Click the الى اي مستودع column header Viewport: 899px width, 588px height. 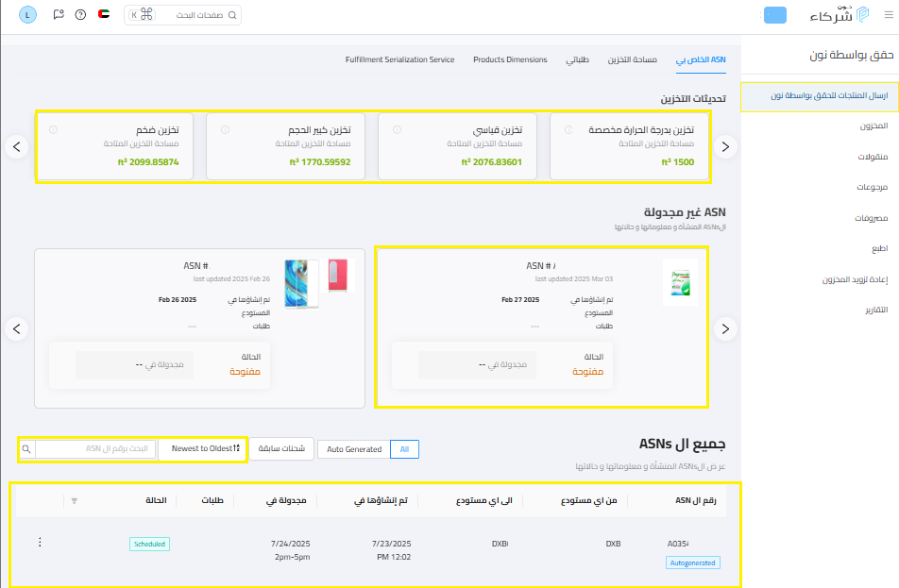tap(483, 500)
